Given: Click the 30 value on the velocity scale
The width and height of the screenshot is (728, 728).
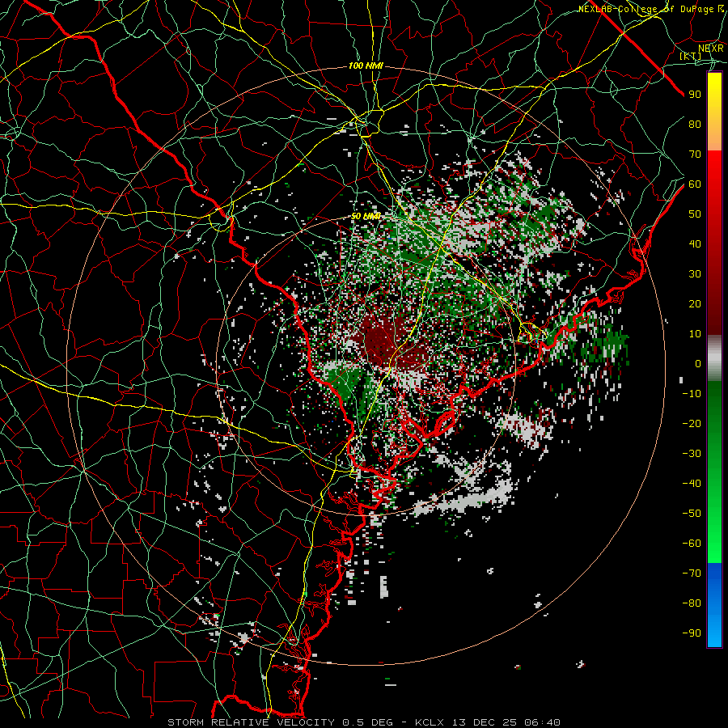Looking at the screenshot, I should pos(695,274).
